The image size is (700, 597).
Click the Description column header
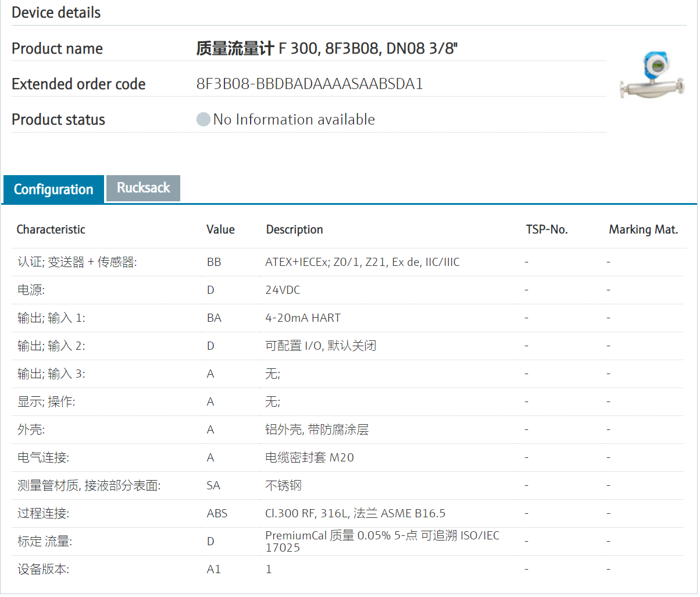pyautogui.click(x=294, y=230)
